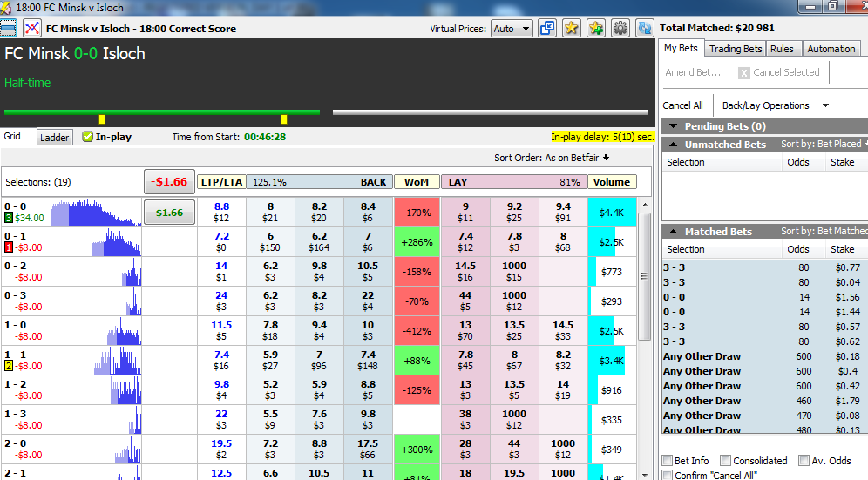Image resolution: width=868 pixels, height=480 pixels.
Task: Click the market chart icon beside the title
Action: click(x=32, y=28)
